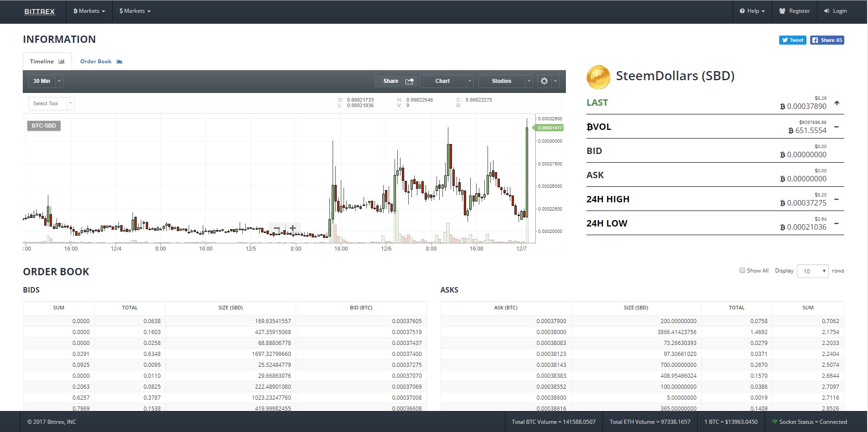Zoom in chart with plus button
The image size is (868, 432).
click(x=293, y=228)
